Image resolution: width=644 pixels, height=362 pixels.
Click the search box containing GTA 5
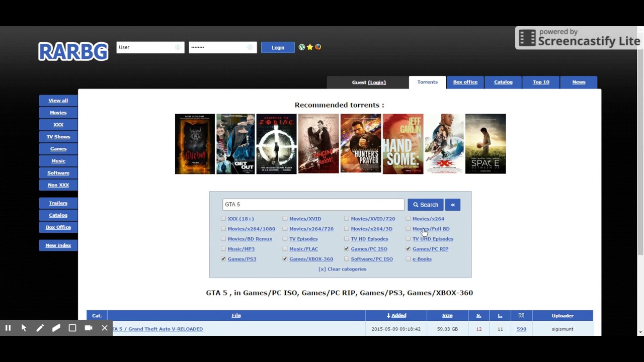point(313,205)
